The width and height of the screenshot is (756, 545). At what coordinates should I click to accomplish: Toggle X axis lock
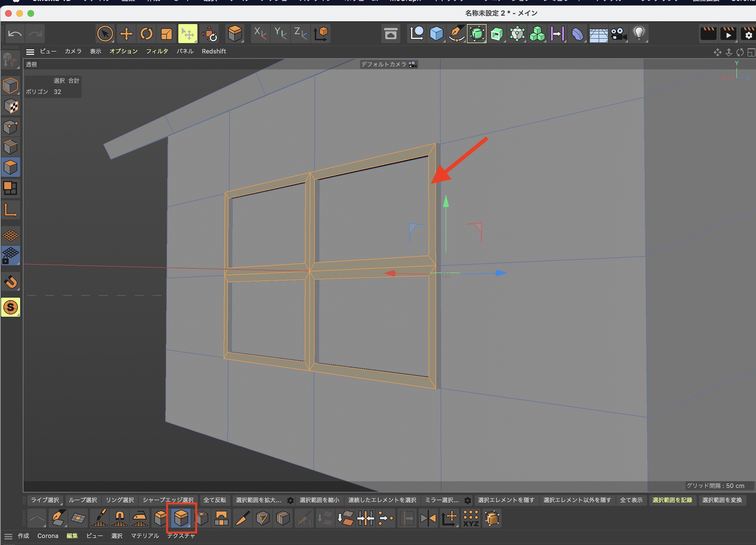pos(260,34)
